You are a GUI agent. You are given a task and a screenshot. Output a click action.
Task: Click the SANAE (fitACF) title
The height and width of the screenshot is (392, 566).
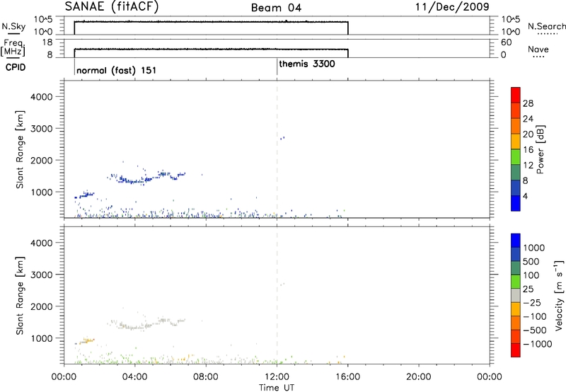pyautogui.click(x=112, y=6)
